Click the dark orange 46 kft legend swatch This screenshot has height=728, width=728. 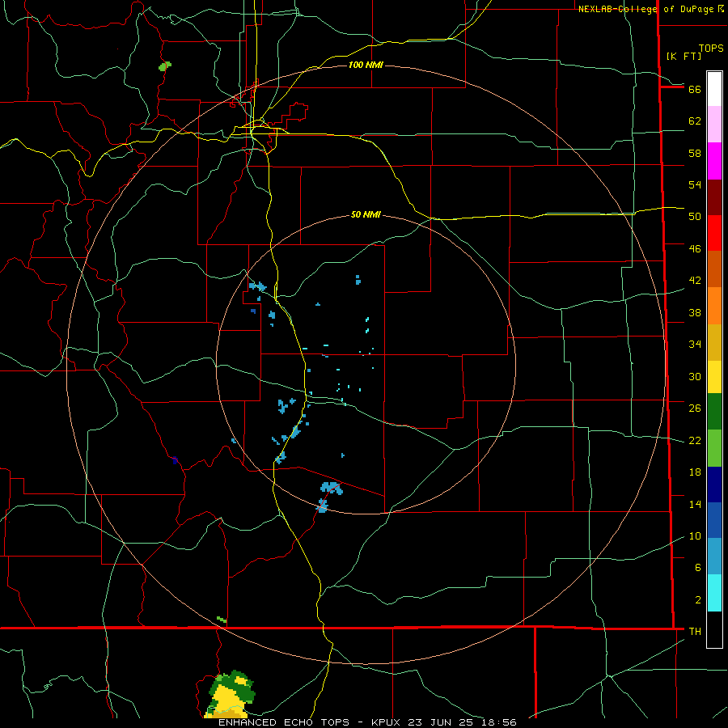(x=714, y=269)
